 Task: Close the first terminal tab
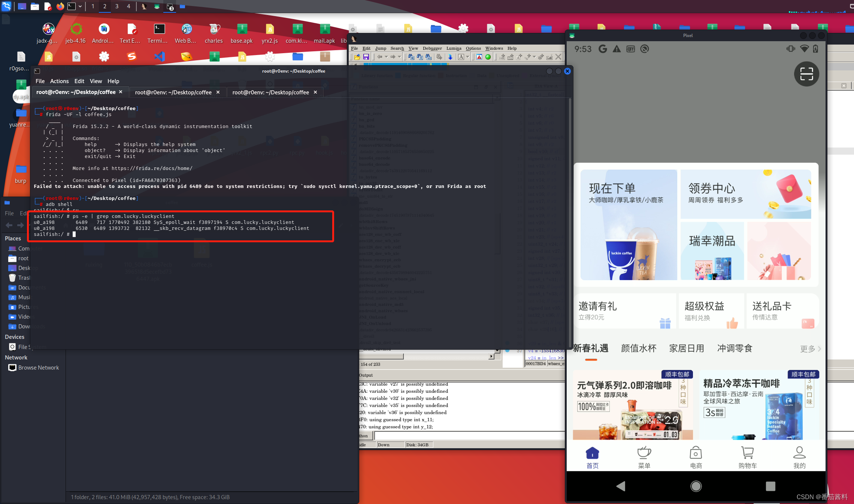click(121, 92)
